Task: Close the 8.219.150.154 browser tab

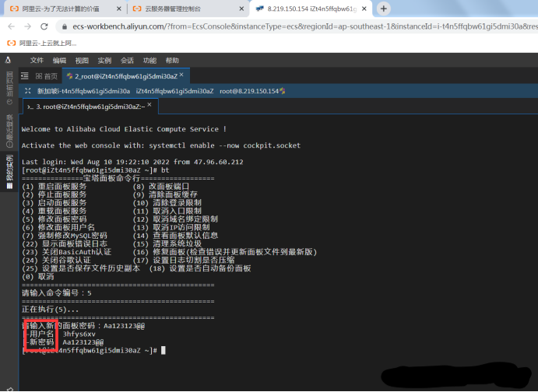Action: 364,9
